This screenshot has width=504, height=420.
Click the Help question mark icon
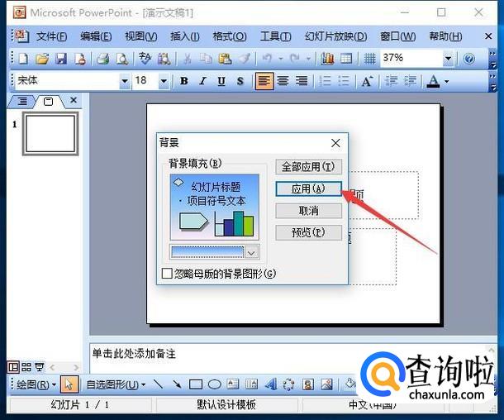point(469,59)
